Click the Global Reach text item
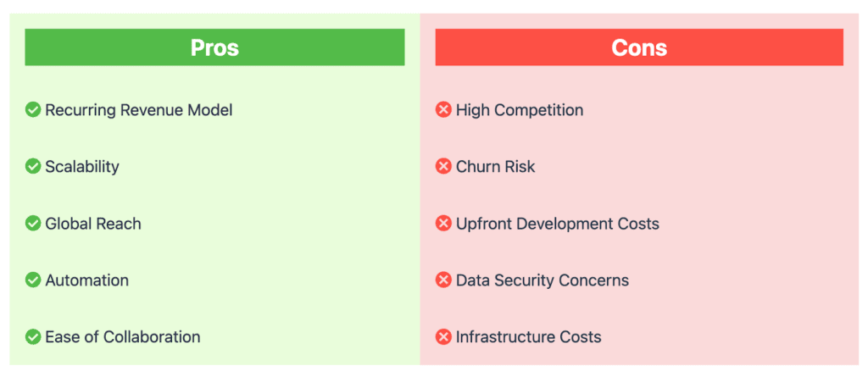 coord(93,223)
